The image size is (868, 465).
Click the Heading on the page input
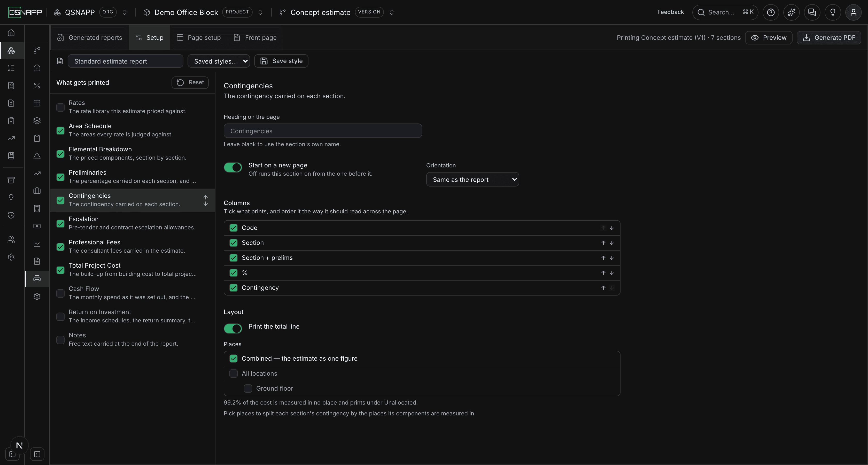click(x=323, y=131)
